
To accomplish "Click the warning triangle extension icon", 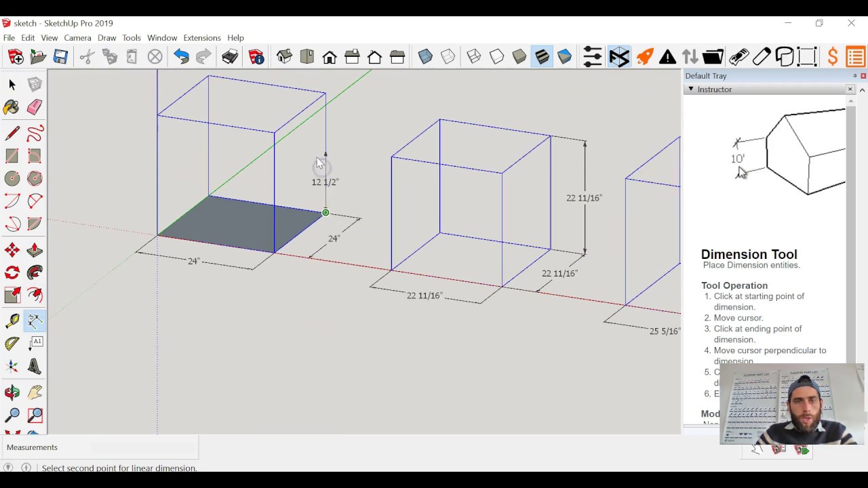I will coord(667,57).
